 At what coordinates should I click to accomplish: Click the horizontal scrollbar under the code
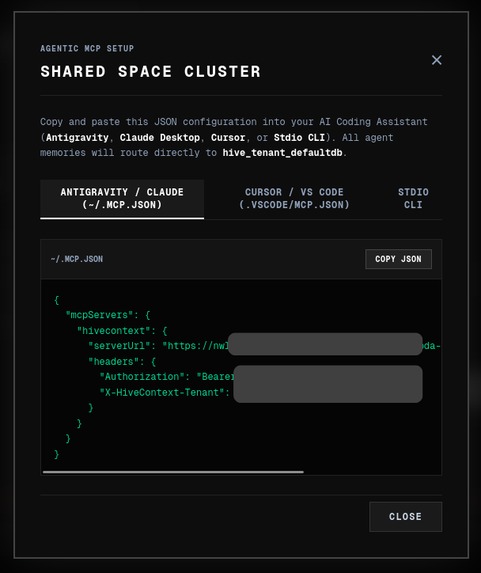pyautogui.click(x=173, y=472)
